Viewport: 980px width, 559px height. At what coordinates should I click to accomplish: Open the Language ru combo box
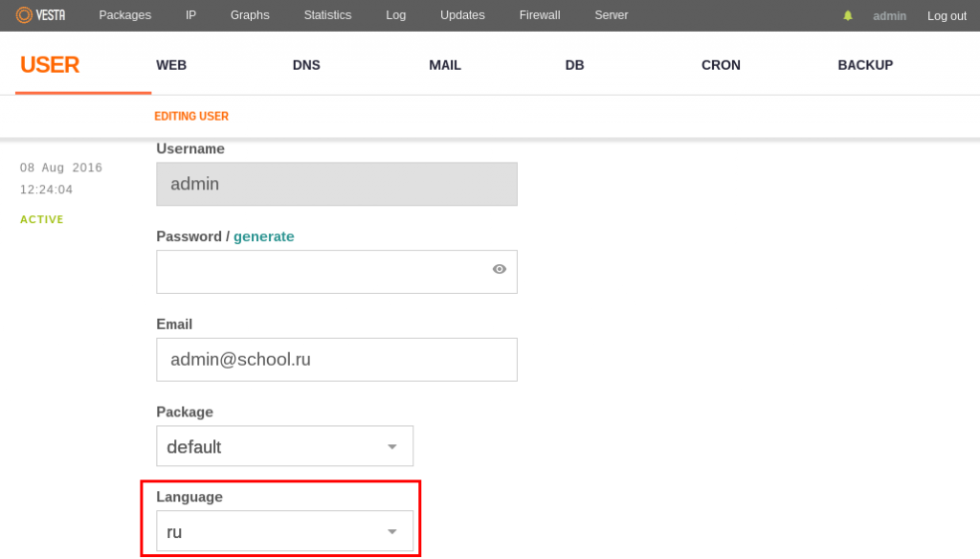tap(284, 531)
